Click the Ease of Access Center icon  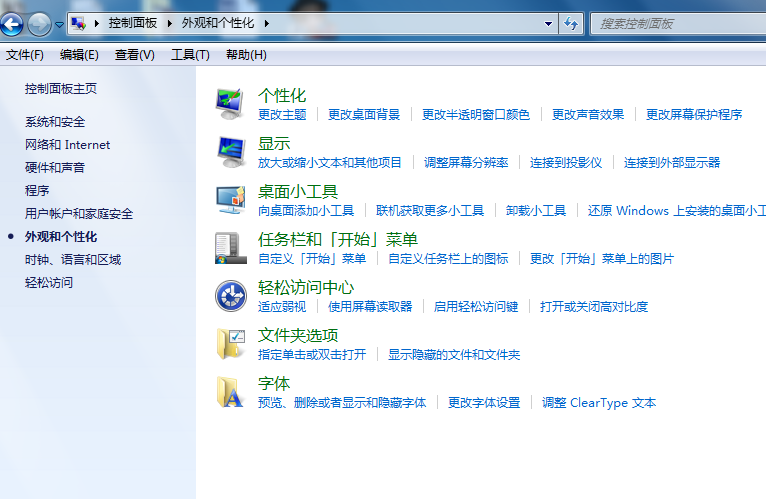pos(231,296)
